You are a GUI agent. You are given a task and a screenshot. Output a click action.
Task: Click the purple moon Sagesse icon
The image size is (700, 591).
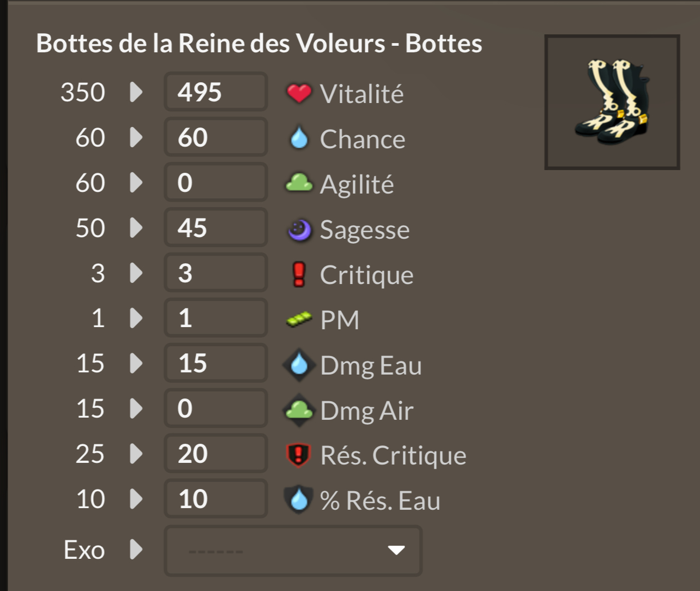click(299, 229)
